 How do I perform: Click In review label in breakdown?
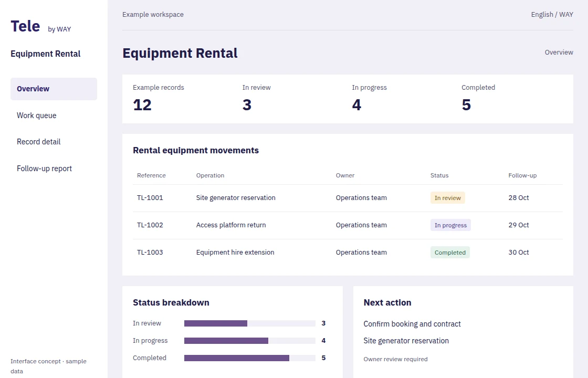[x=147, y=323]
